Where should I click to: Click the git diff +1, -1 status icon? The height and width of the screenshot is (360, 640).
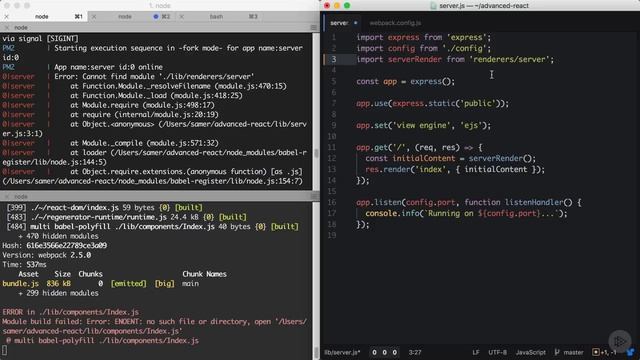point(604,352)
